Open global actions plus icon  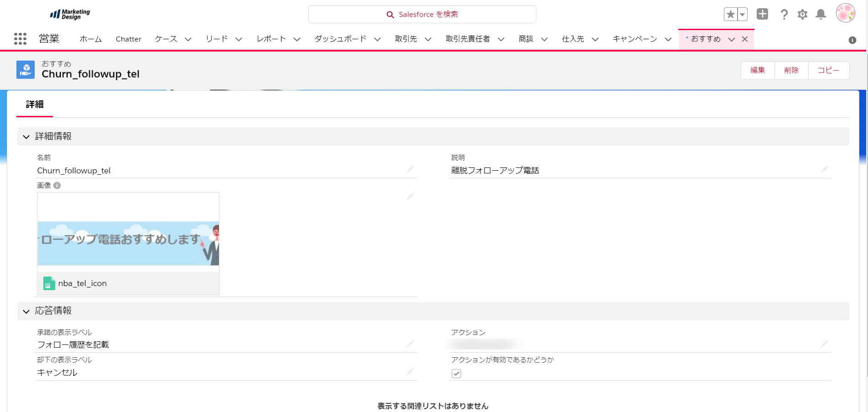pyautogui.click(x=762, y=14)
